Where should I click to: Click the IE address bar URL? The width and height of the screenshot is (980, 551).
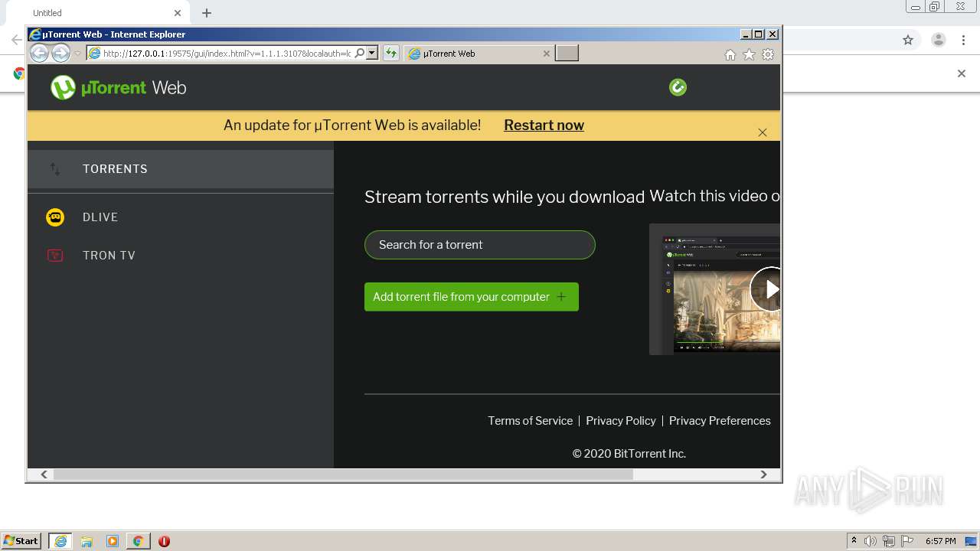pos(227,54)
